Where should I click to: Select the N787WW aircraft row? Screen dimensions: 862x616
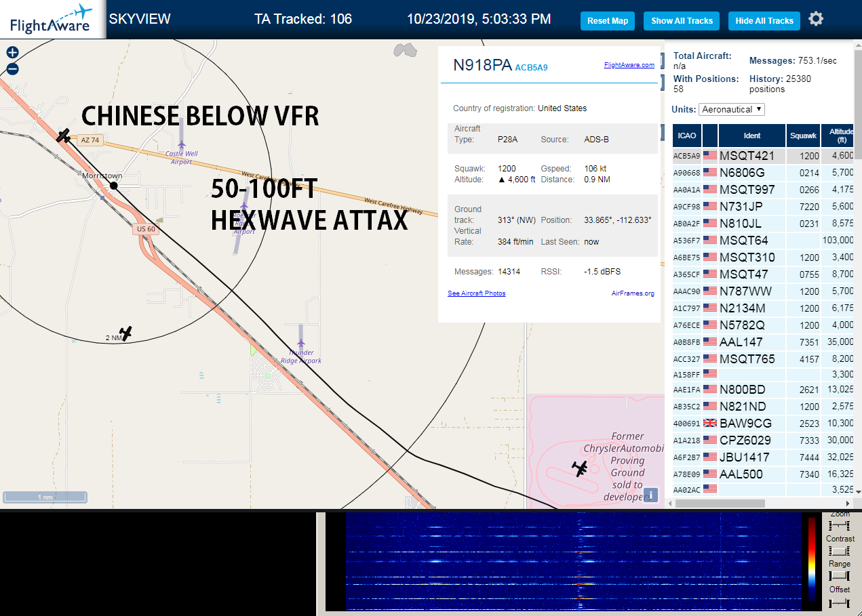[x=764, y=291]
